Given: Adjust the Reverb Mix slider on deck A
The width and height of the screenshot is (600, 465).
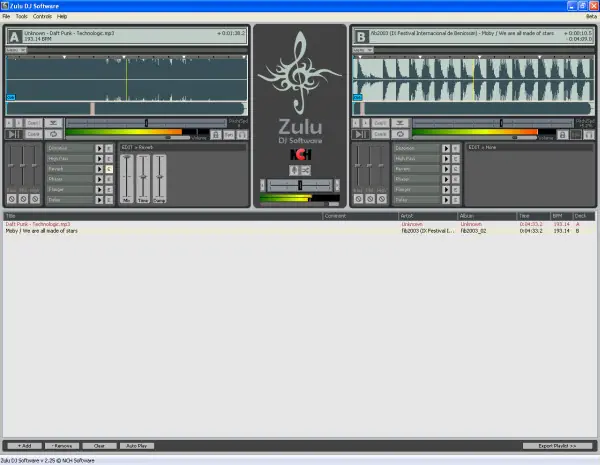Looking at the screenshot, I should pyautogui.click(x=127, y=178).
